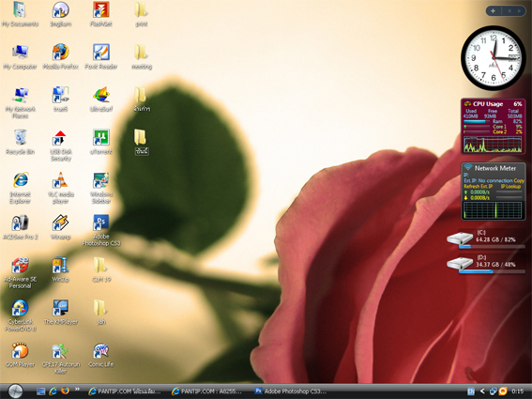Switch to Adobe Photoshop CS3 taskbar button
Screen dimensions: 532x399
coord(291,391)
